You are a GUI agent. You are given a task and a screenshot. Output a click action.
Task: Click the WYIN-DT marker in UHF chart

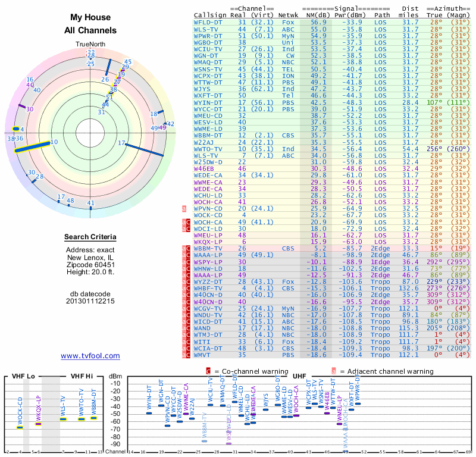[x=149, y=414]
